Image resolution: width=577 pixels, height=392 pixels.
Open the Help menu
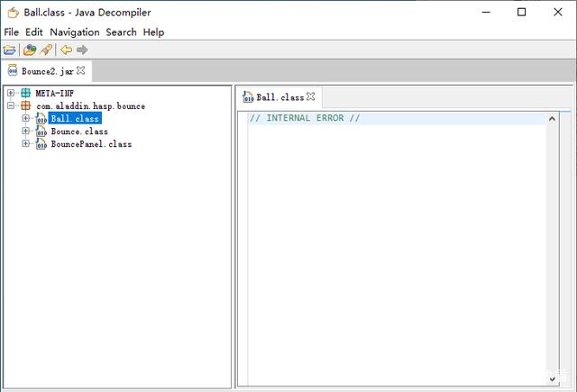click(x=153, y=32)
